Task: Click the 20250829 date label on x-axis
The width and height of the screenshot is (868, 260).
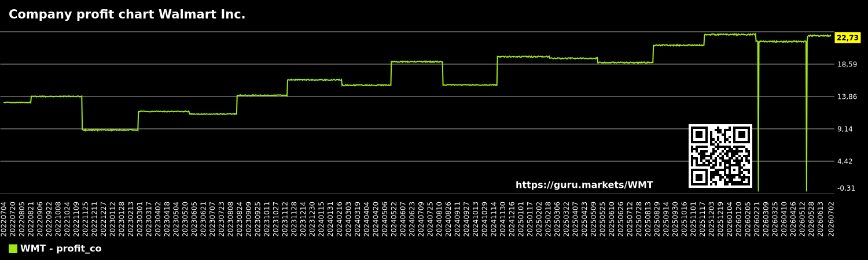Action: (x=657, y=219)
